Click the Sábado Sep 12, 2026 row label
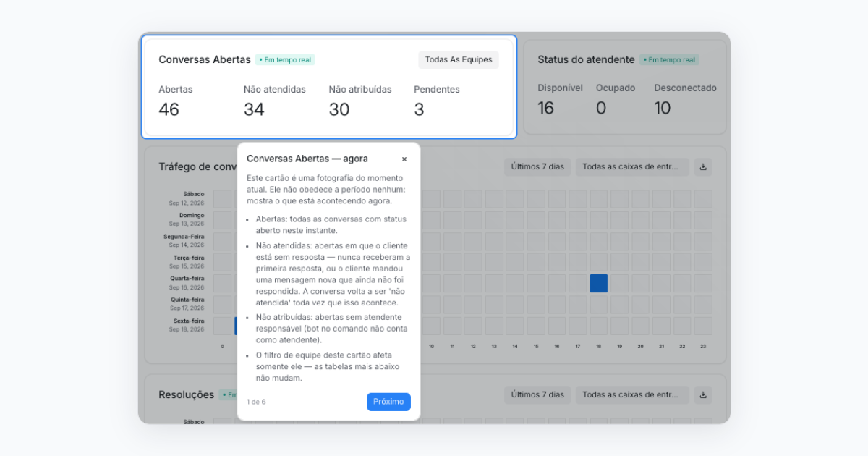This screenshot has width=868, height=456. click(x=187, y=198)
